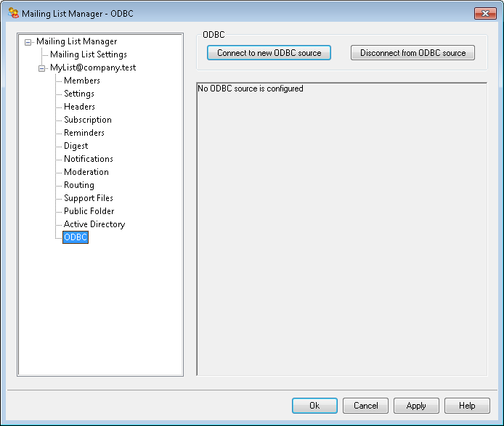Viewport: 504px width, 426px height.
Task: Collapse the Mailing List Manager tree node
Action: point(28,42)
